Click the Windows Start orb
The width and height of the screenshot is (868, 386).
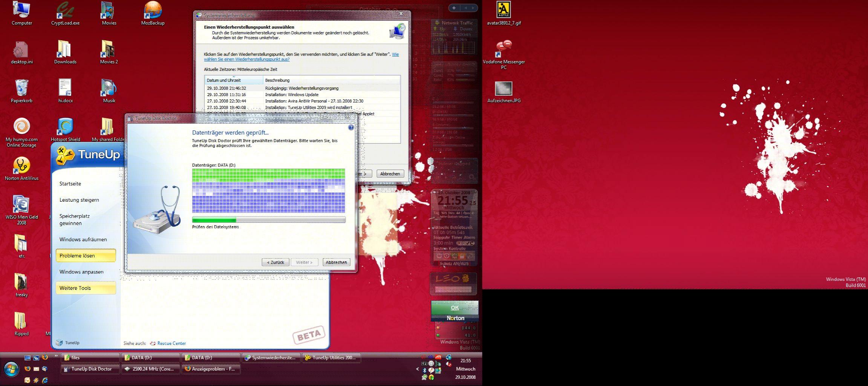point(11,369)
